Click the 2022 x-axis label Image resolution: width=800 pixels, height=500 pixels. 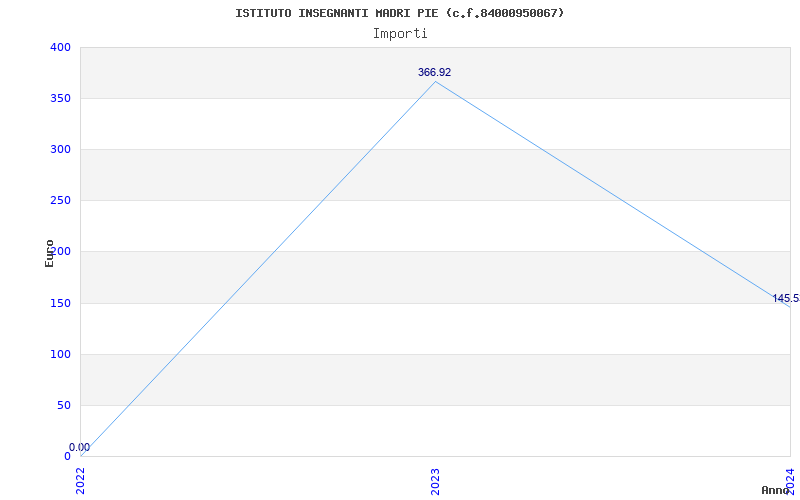pyautogui.click(x=80, y=481)
